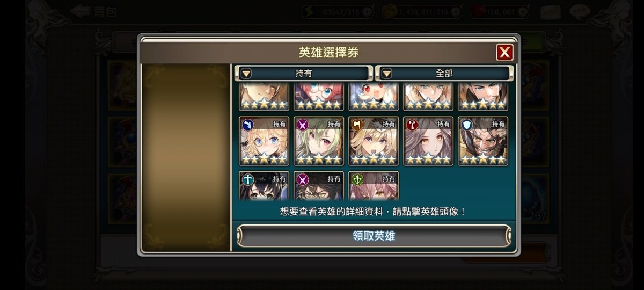
Task: Go back using the 背包 arrow
Action: [93, 11]
